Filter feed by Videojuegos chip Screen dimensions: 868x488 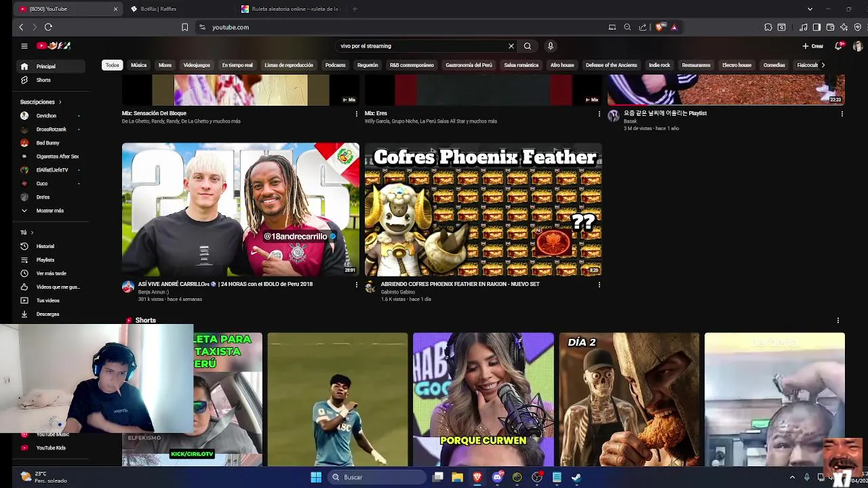point(197,65)
